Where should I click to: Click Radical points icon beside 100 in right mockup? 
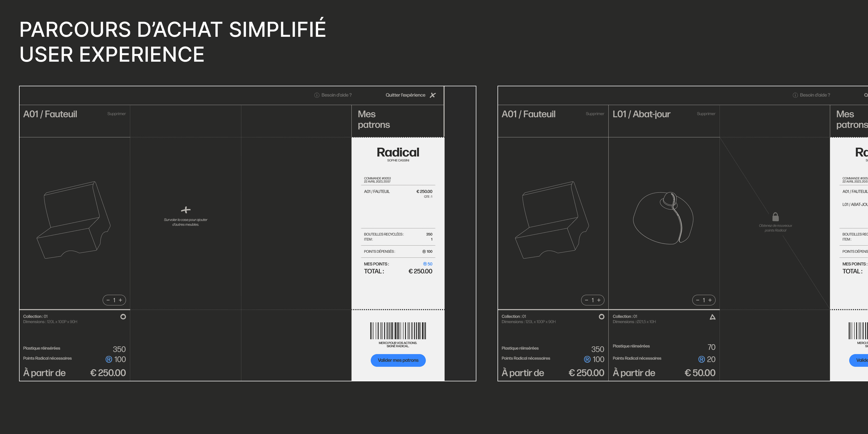point(587,360)
